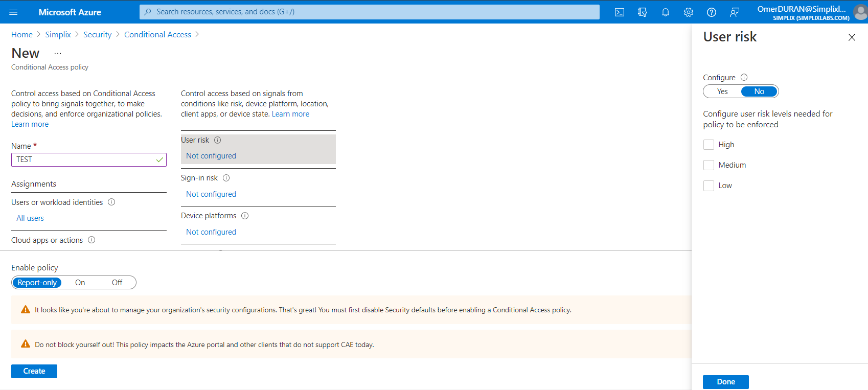Click Create button
The width and height of the screenshot is (868, 390).
click(34, 371)
